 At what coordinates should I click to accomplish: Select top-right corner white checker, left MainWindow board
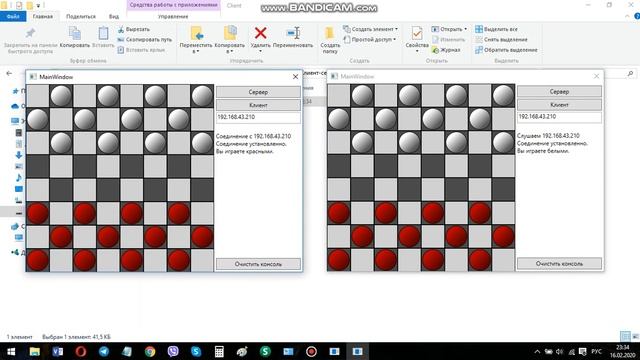point(202,96)
